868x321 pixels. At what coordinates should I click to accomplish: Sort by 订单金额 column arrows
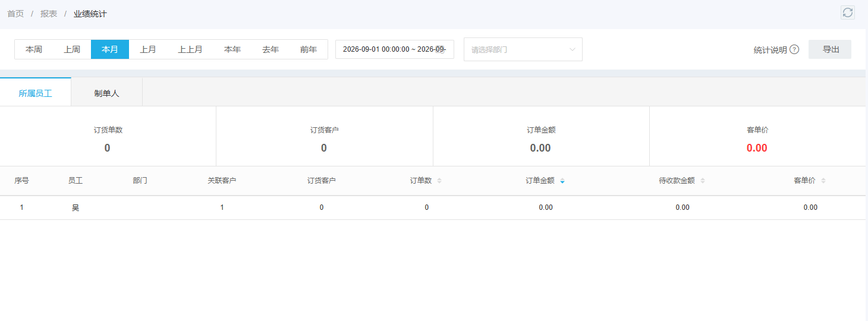pos(562,181)
